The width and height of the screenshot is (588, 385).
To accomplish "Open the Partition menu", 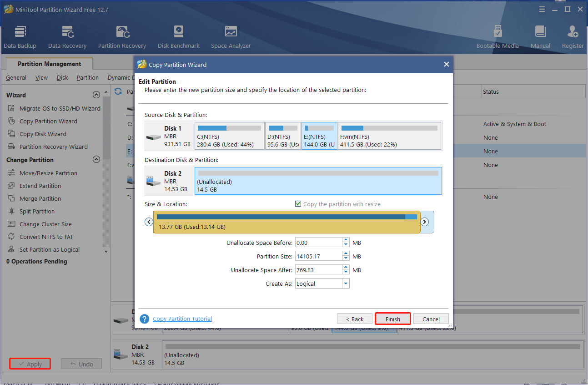I will point(88,77).
